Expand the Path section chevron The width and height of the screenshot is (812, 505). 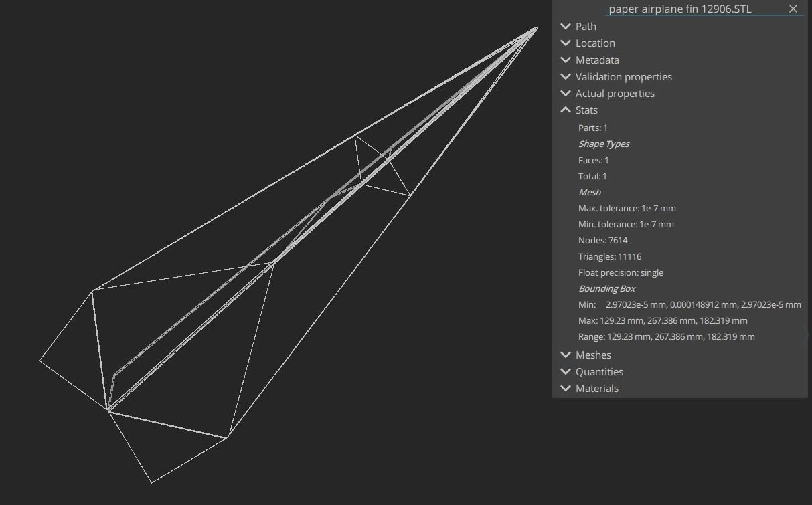(566, 27)
